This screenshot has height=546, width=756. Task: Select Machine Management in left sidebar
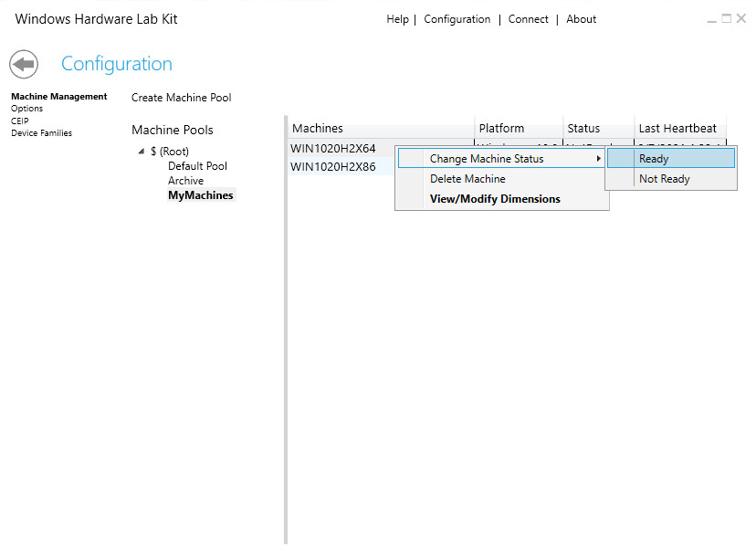tap(59, 97)
